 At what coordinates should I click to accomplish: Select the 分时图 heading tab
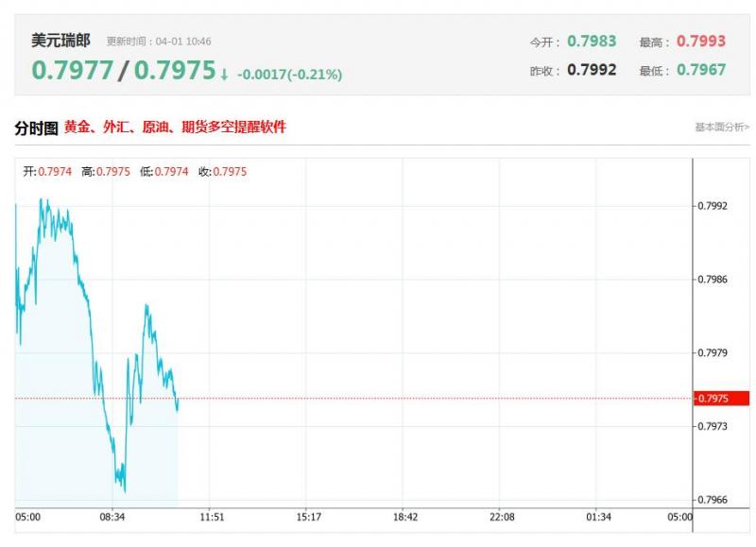point(36,128)
